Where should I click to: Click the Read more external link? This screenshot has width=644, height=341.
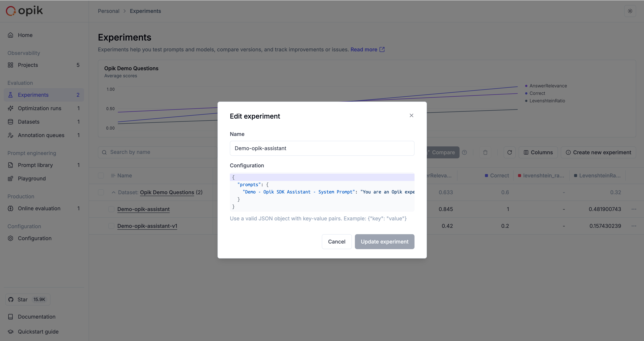367,49
